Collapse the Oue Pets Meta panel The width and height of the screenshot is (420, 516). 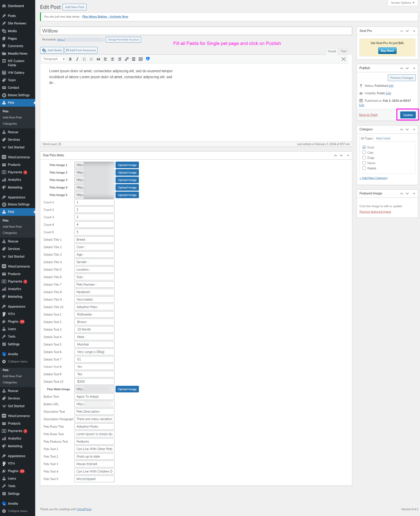point(348,155)
